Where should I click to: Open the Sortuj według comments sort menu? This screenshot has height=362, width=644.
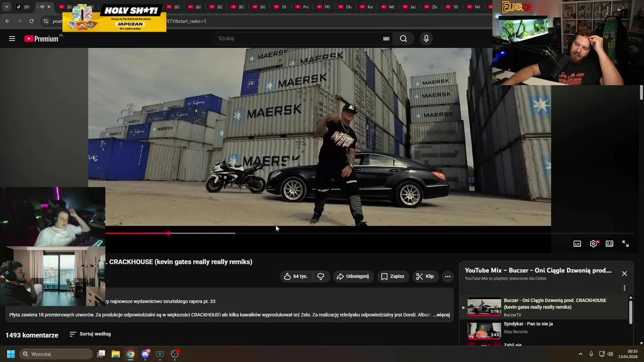pyautogui.click(x=90, y=334)
